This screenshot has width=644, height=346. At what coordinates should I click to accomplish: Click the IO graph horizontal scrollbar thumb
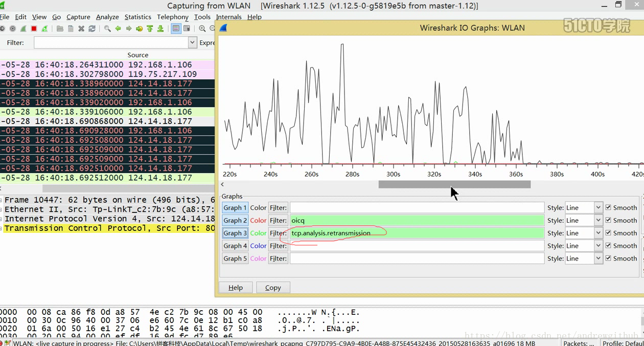pos(454,184)
